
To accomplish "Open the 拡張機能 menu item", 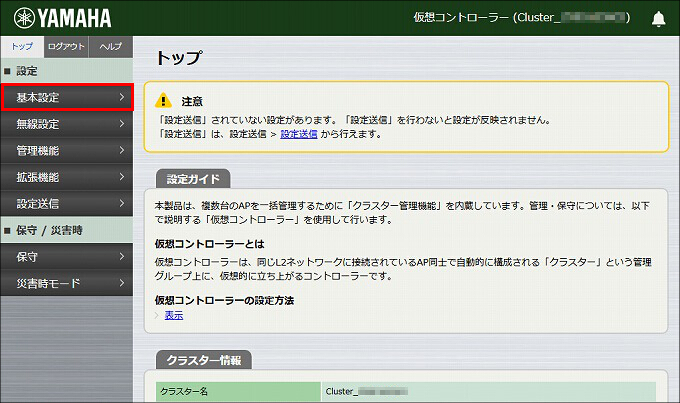I will click(67, 177).
